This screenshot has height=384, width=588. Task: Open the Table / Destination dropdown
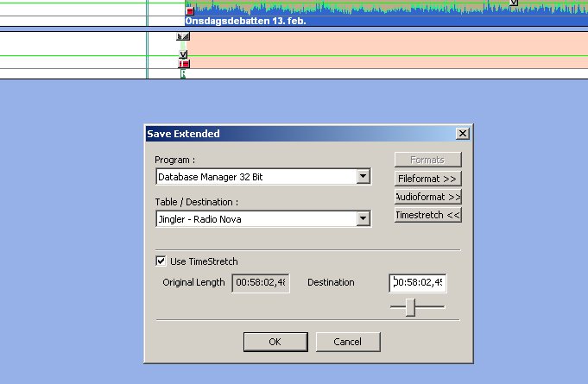(363, 218)
